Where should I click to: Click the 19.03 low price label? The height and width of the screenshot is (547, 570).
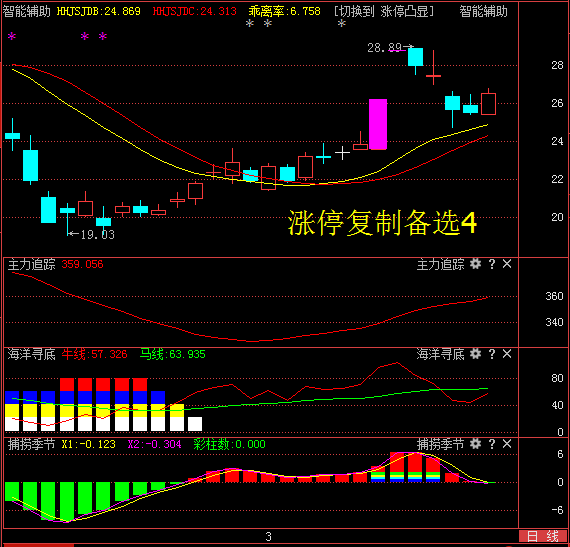click(97, 235)
